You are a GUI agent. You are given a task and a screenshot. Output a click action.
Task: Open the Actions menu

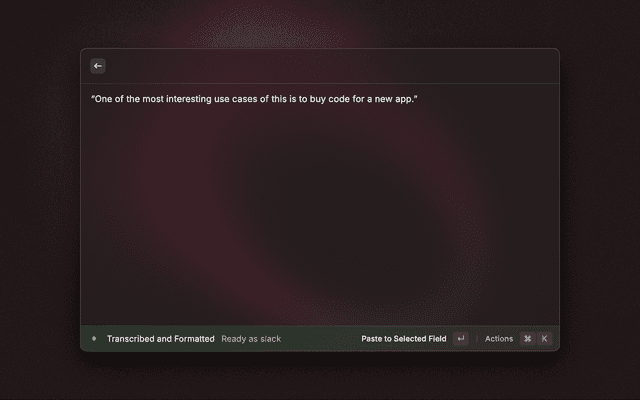(x=499, y=339)
